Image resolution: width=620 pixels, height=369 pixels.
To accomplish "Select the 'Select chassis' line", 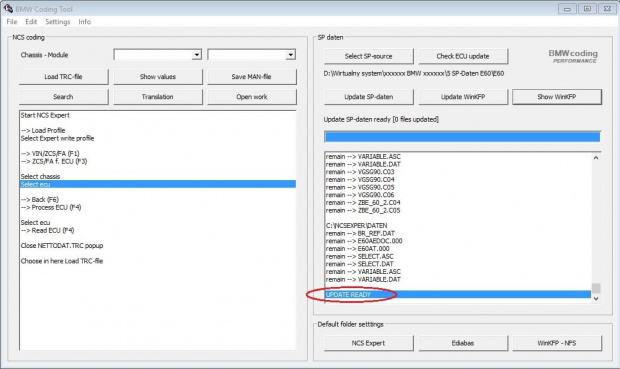I will click(x=40, y=176).
